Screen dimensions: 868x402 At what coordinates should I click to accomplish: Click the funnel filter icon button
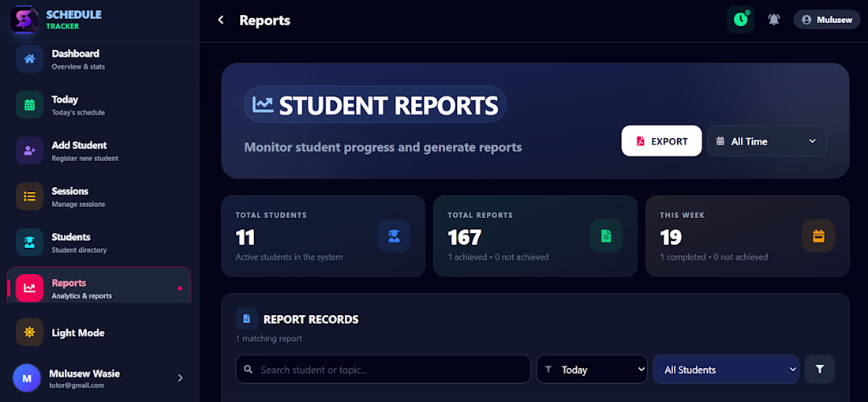click(x=820, y=370)
